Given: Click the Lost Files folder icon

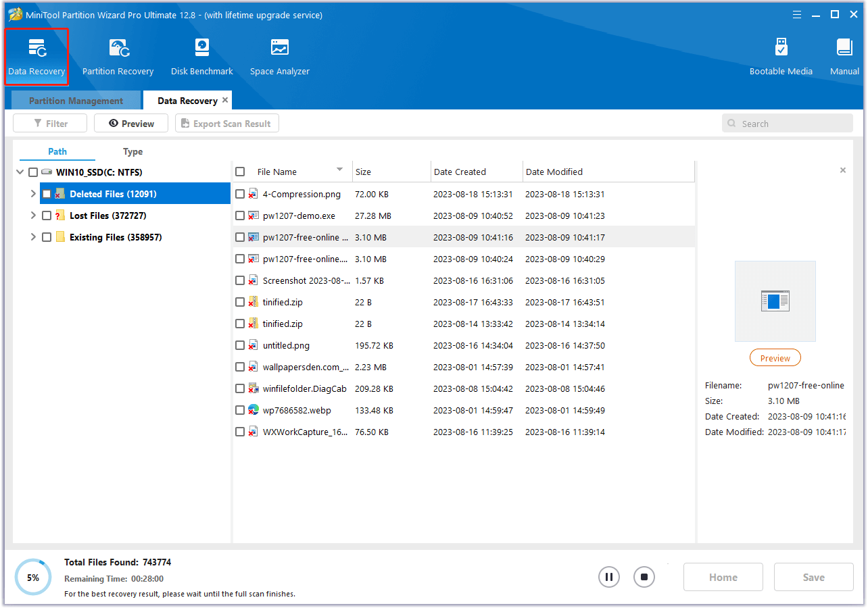Looking at the screenshot, I should (x=60, y=216).
